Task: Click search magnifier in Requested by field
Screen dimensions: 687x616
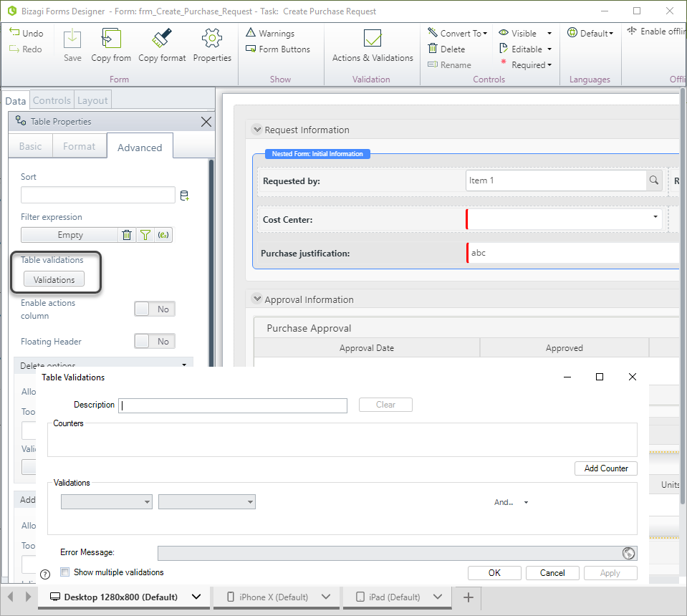Action: click(x=654, y=180)
